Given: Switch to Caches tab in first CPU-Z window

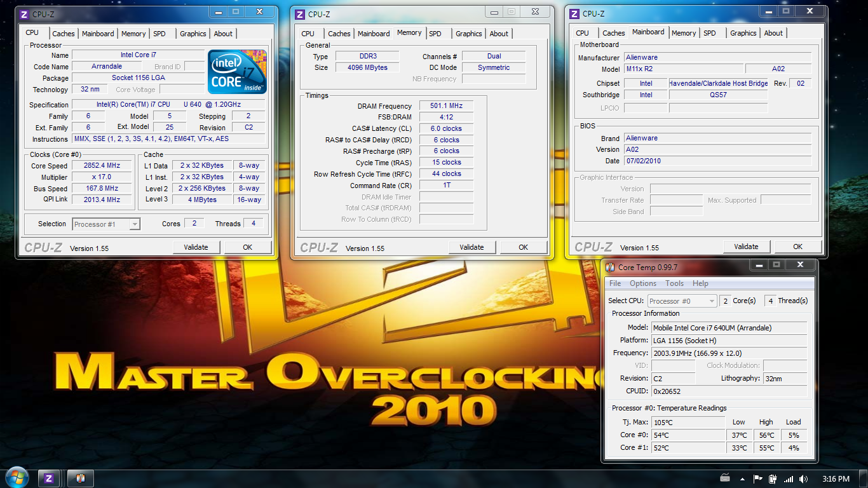Looking at the screenshot, I should pos(64,34).
